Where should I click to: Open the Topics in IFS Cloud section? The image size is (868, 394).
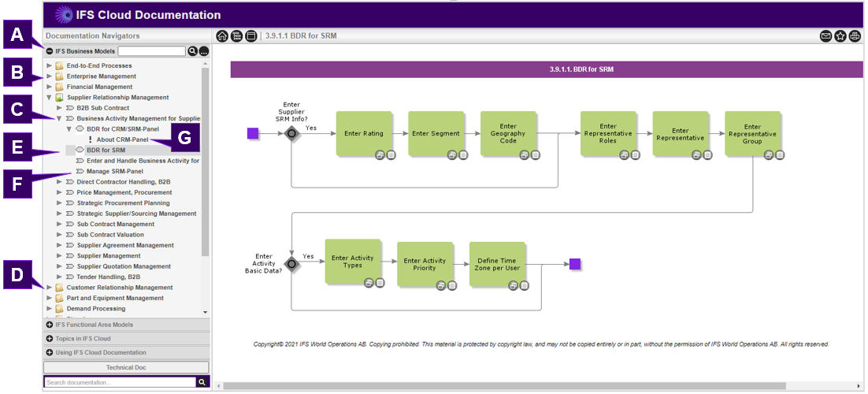[127, 339]
